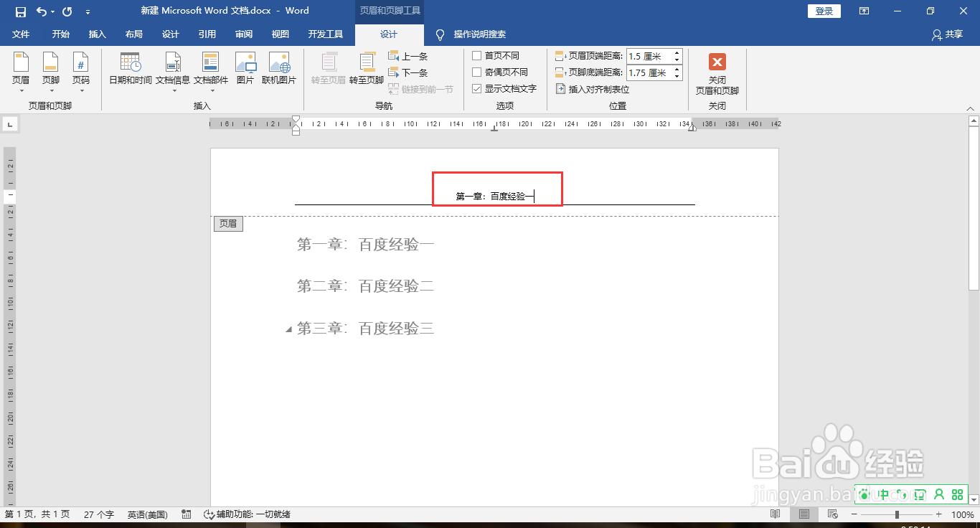Open undo history dropdown arrow
Screen dimensions: 980x528
pos(53,11)
